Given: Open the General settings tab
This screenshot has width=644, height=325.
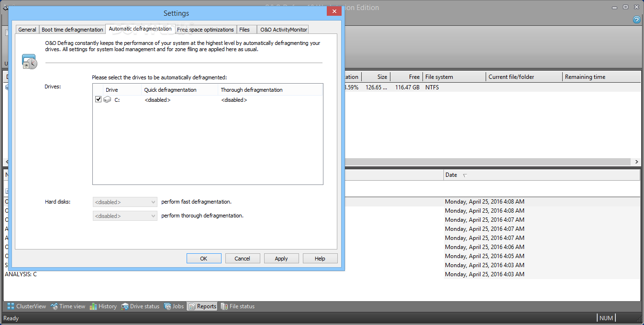Looking at the screenshot, I should click(x=27, y=30).
